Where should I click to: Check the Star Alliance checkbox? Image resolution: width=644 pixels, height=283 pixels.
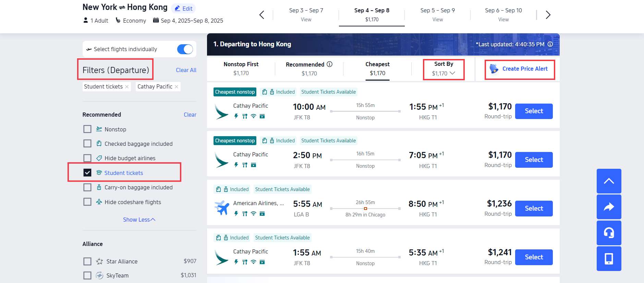pos(87,261)
